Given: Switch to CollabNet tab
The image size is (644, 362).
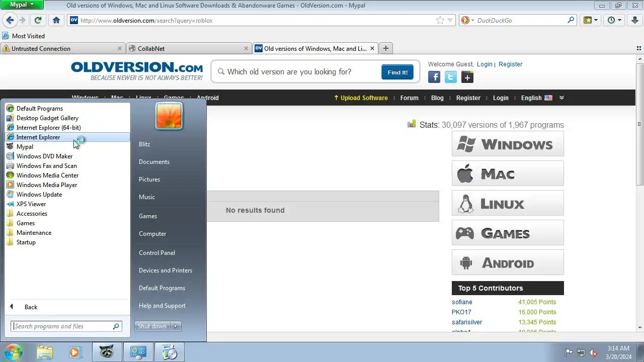Looking at the screenshot, I should tap(189, 48).
